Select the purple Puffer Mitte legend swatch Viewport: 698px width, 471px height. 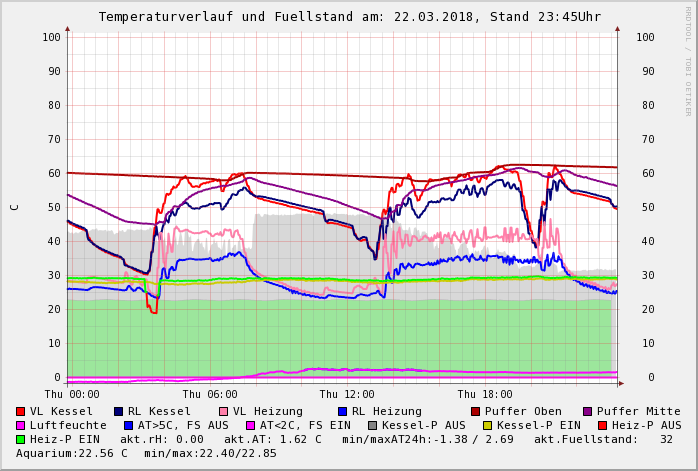pos(588,411)
